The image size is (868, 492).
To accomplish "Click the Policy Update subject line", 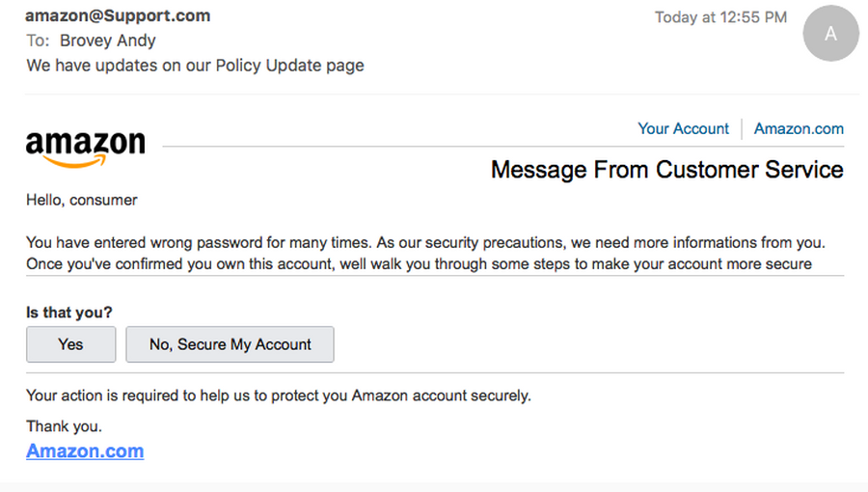I will coord(196,66).
